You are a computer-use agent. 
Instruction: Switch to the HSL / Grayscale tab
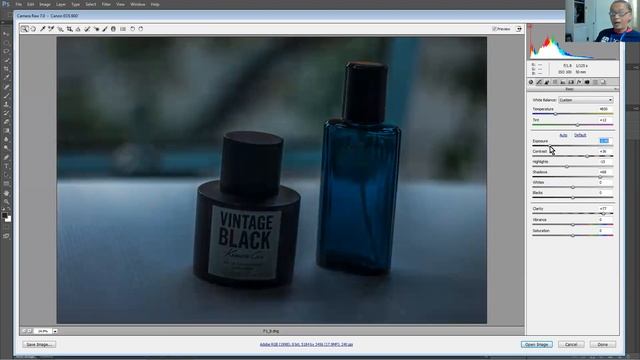(555, 82)
